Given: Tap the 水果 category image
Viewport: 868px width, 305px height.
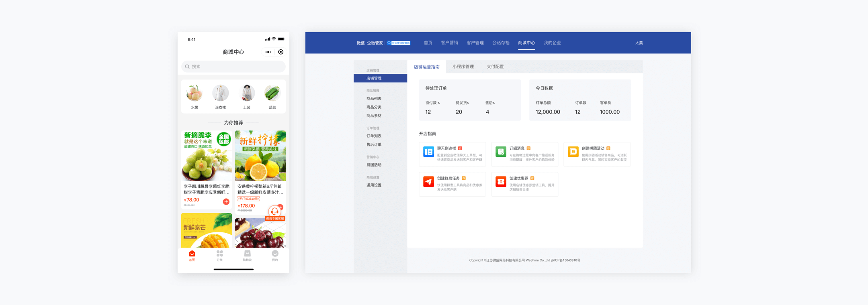Looking at the screenshot, I should coord(194,93).
